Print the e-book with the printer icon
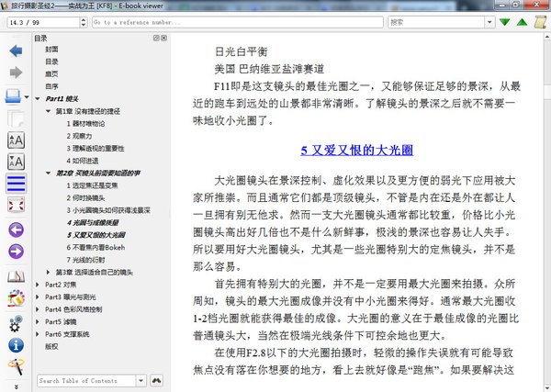Image resolution: width=551 pixels, height=392 pixels. [13, 95]
